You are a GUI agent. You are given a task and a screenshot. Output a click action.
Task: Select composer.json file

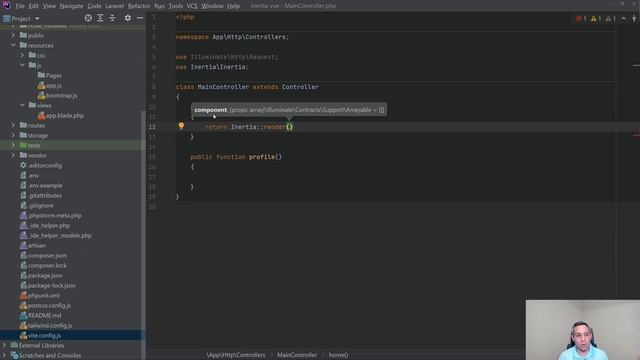click(x=47, y=256)
